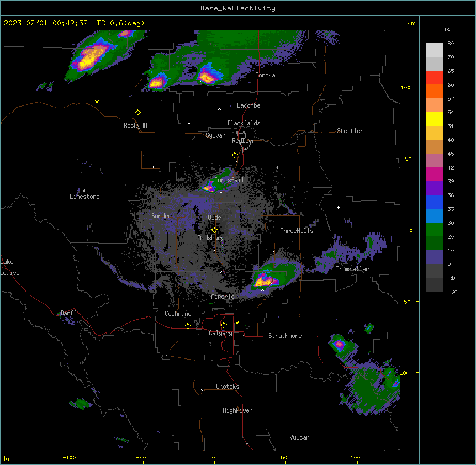Click the Lake Louise label

[x=10, y=267]
